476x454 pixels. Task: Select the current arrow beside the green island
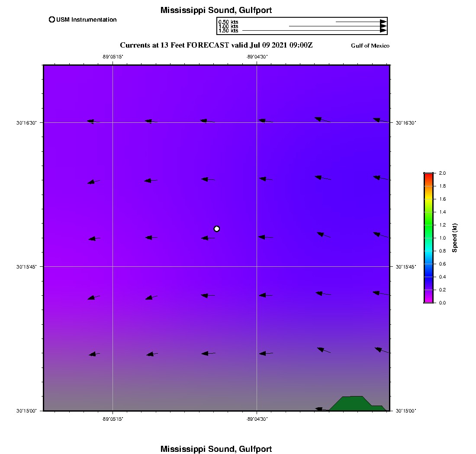point(321,409)
